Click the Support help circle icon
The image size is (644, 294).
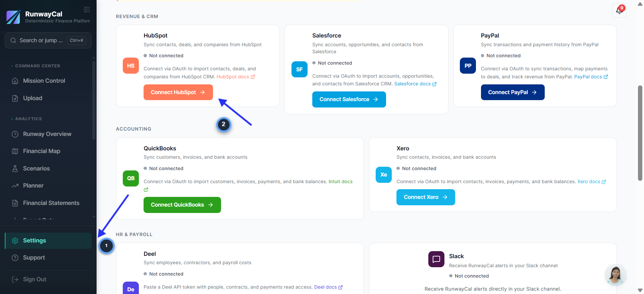click(15, 258)
